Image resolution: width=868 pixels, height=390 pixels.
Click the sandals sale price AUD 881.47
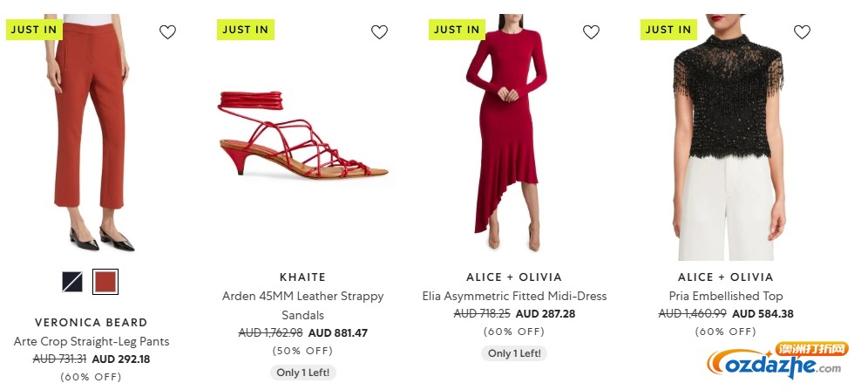click(x=337, y=332)
